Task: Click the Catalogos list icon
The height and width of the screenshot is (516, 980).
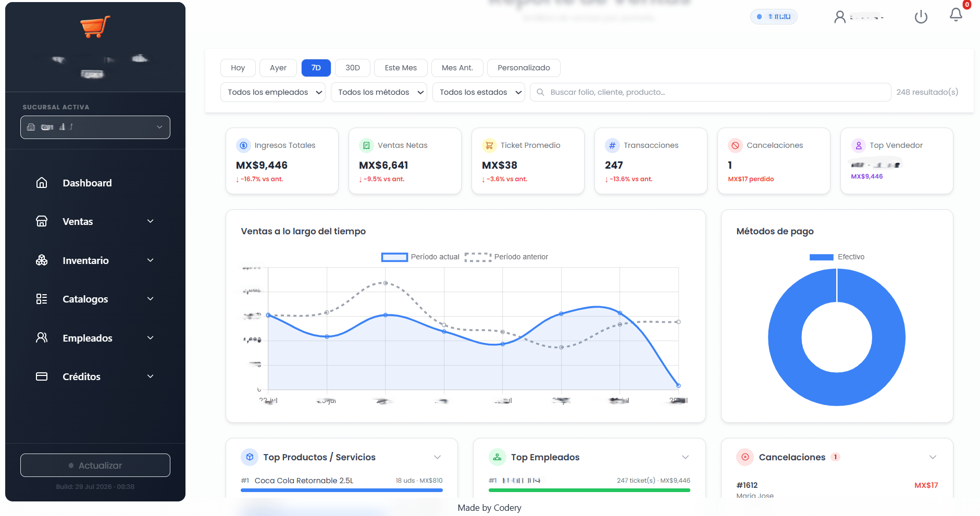Action: pyautogui.click(x=42, y=299)
